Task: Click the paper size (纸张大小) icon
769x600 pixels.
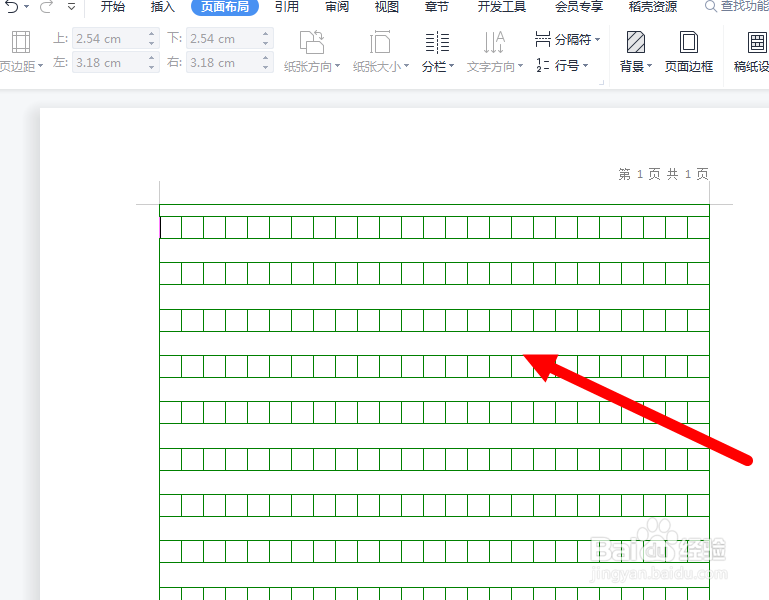Action: point(380,42)
